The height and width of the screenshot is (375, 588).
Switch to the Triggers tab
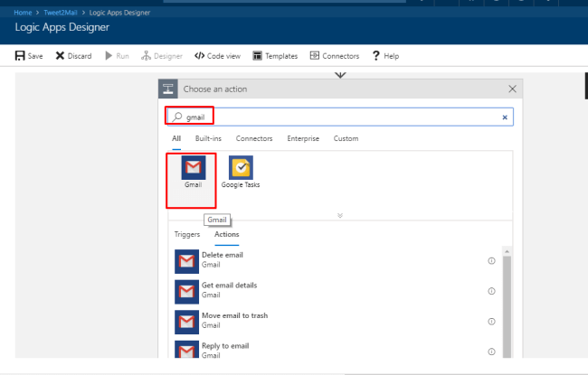pyautogui.click(x=187, y=235)
